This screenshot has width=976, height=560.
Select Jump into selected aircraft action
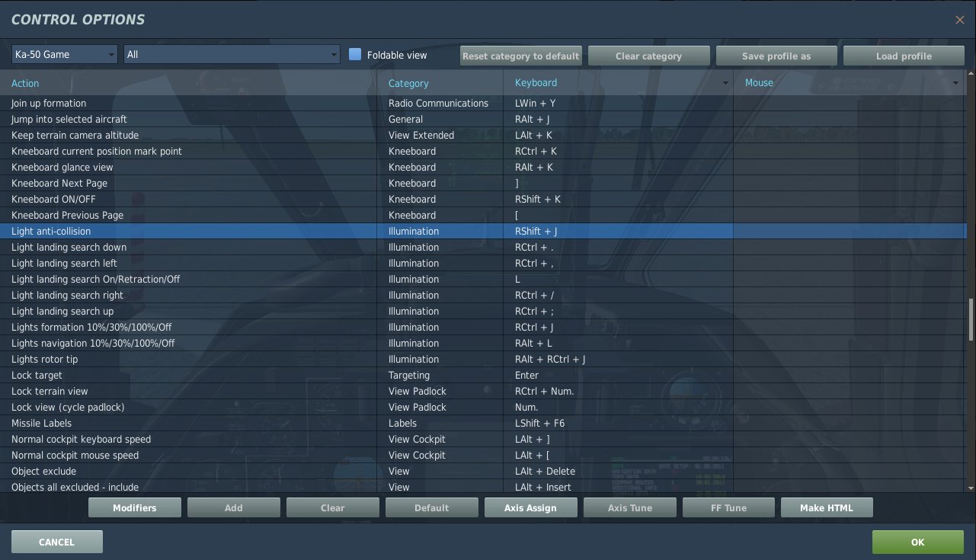tap(69, 119)
